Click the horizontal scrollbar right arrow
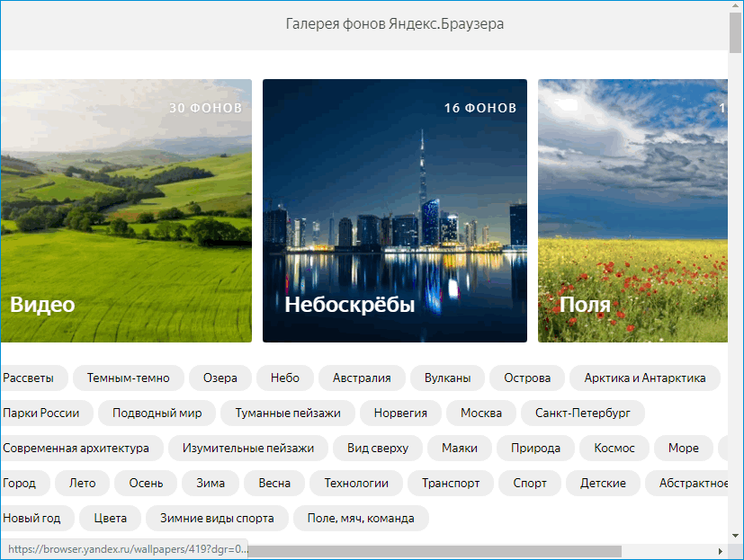The height and width of the screenshot is (560, 744). [720, 551]
